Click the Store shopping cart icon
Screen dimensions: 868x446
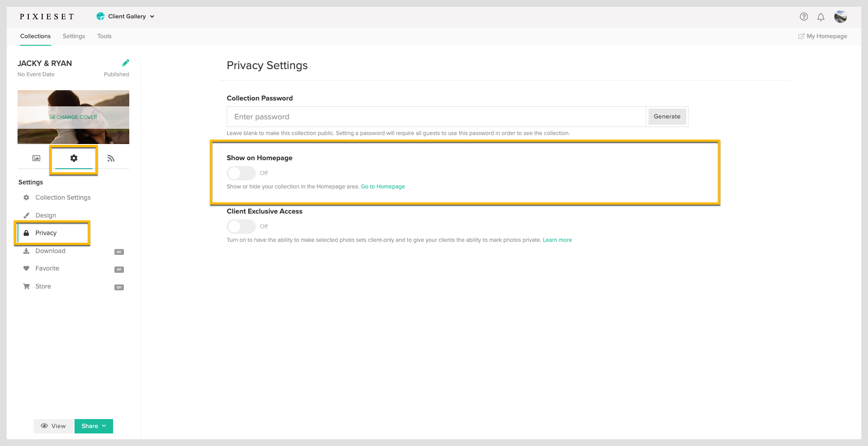pyautogui.click(x=26, y=286)
